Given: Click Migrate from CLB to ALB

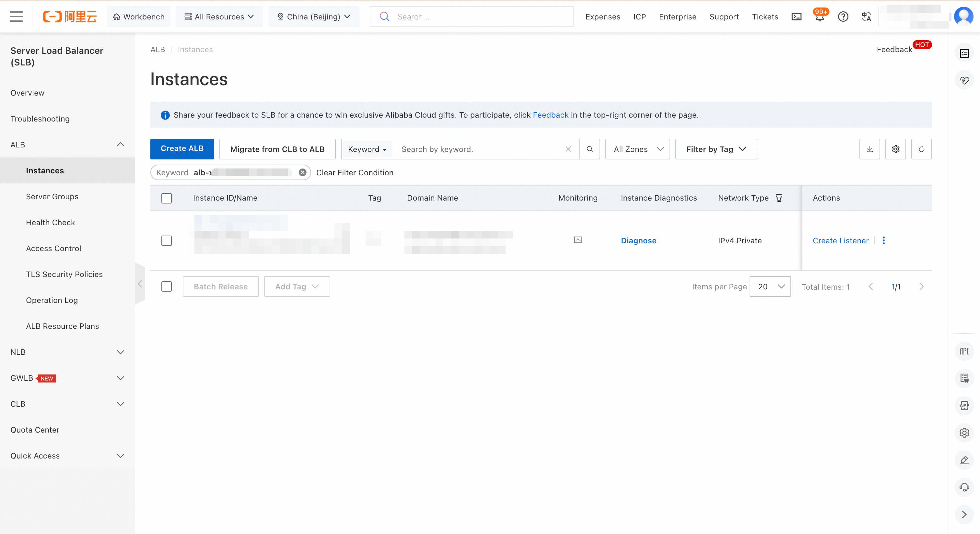Looking at the screenshot, I should (277, 149).
